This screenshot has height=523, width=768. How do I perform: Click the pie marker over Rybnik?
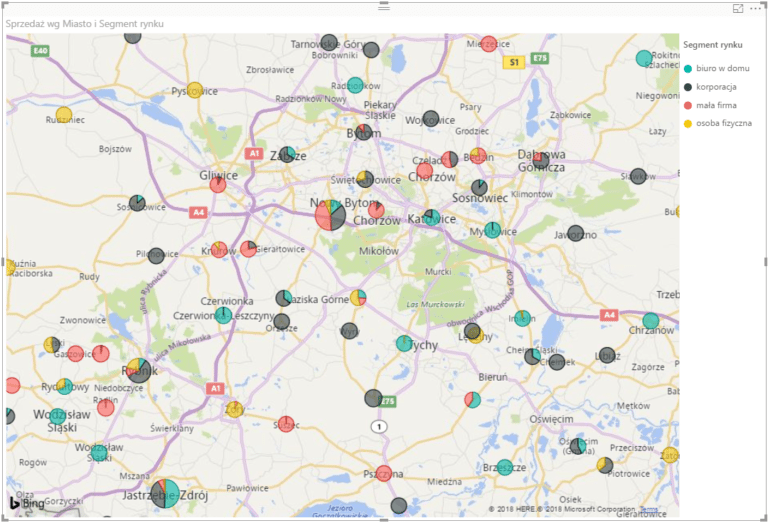click(x=139, y=369)
